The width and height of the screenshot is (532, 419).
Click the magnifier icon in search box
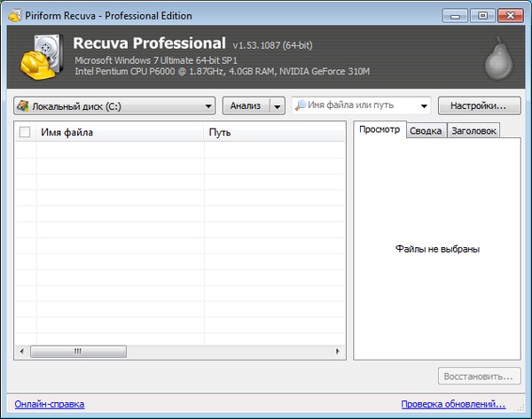[x=301, y=106]
